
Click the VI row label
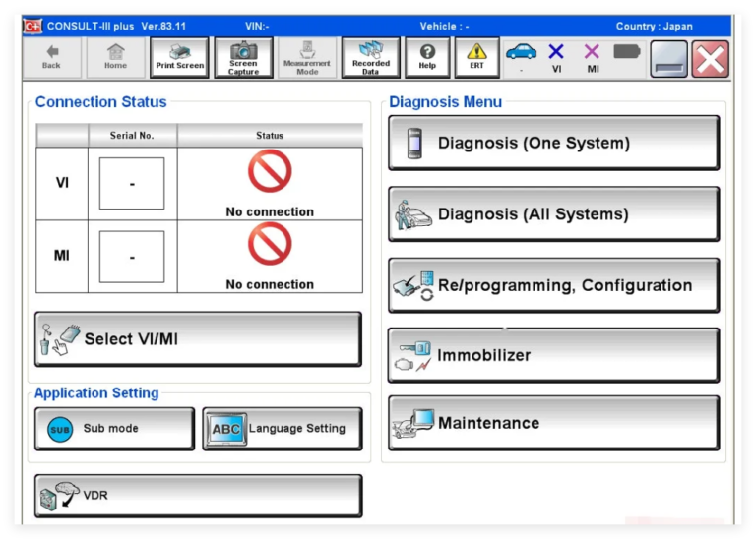(x=62, y=183)
